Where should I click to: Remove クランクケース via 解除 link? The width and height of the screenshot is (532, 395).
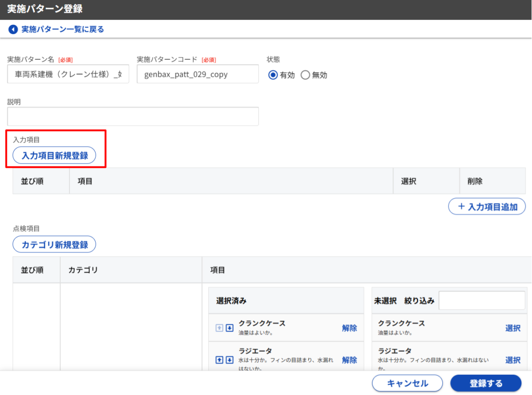[349, 328]
